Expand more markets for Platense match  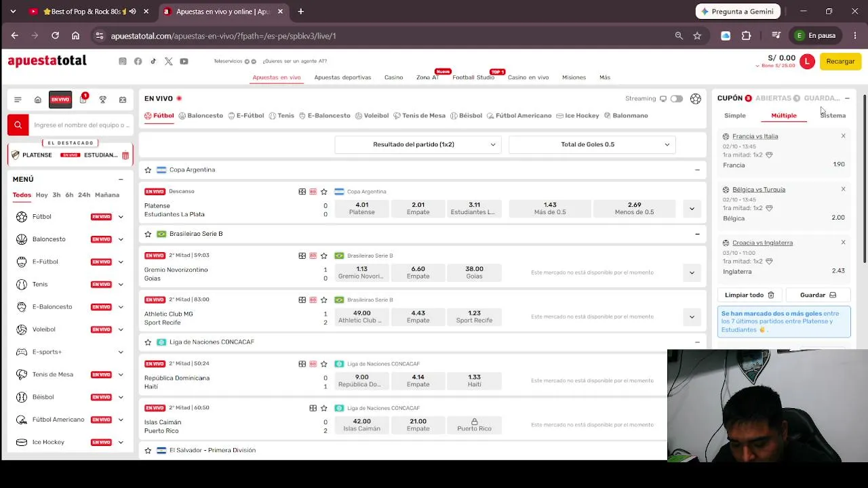692,209
